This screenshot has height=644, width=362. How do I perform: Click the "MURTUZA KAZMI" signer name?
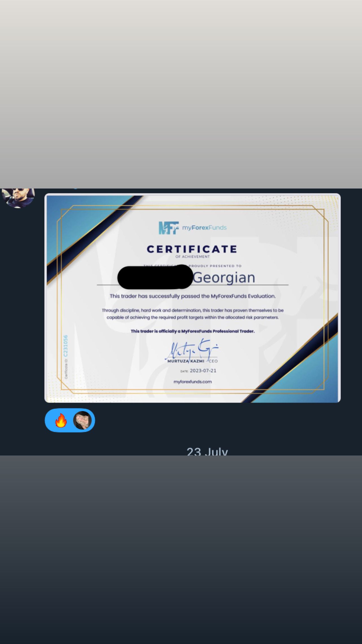point(186,361)
